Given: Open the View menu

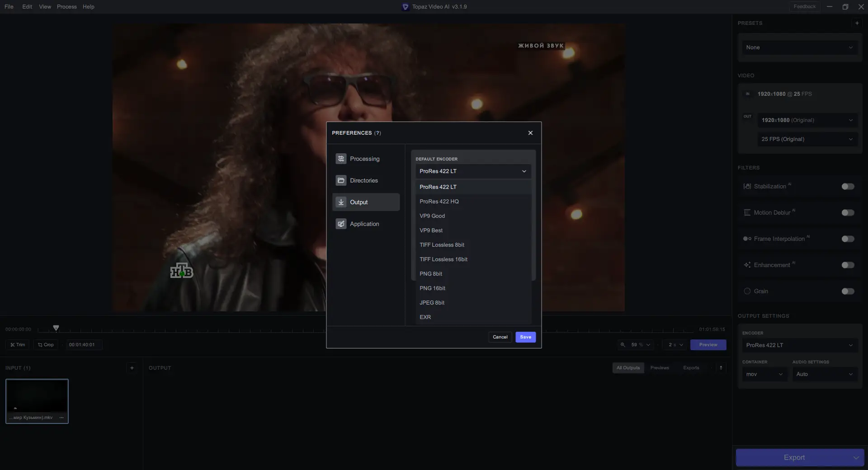Looking at the screenshot, I should 45,7.
